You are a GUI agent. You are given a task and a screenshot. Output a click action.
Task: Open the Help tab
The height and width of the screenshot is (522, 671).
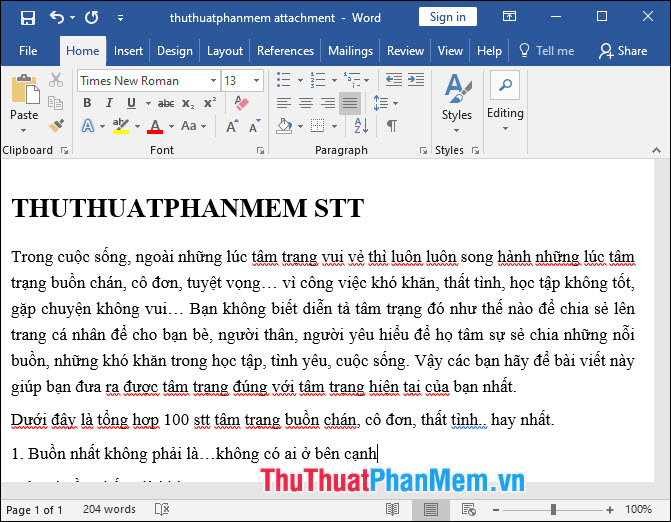[x=489, y=51]
